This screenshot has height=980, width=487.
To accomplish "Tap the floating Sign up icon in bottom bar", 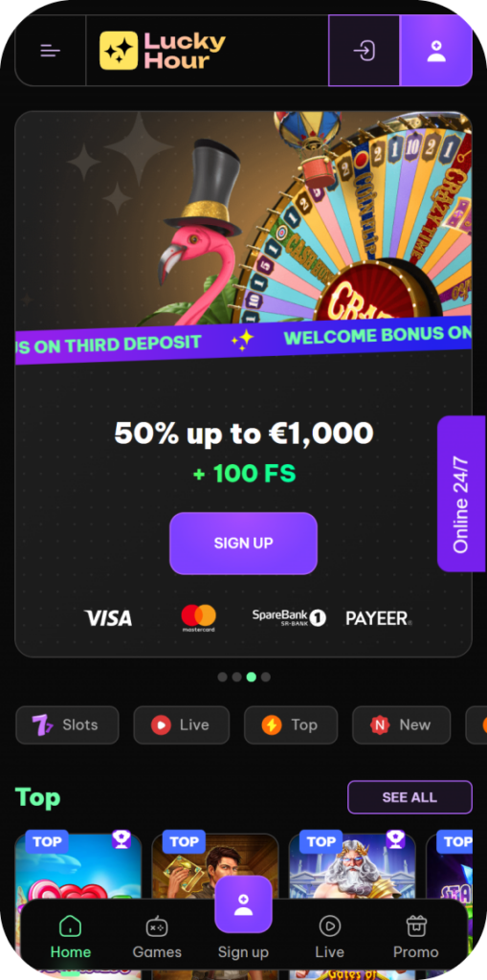I will 243,904.
